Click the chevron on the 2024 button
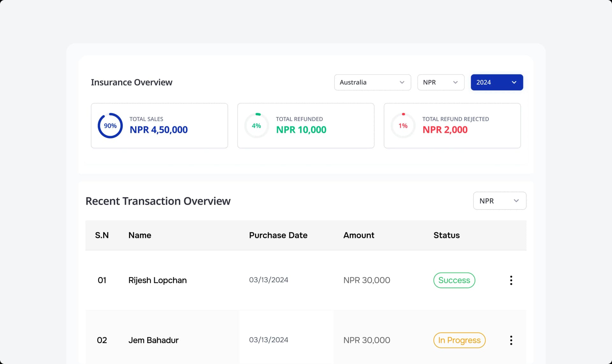Image resolution: width=612 pixels, height=364 pixels. (514, 82)
